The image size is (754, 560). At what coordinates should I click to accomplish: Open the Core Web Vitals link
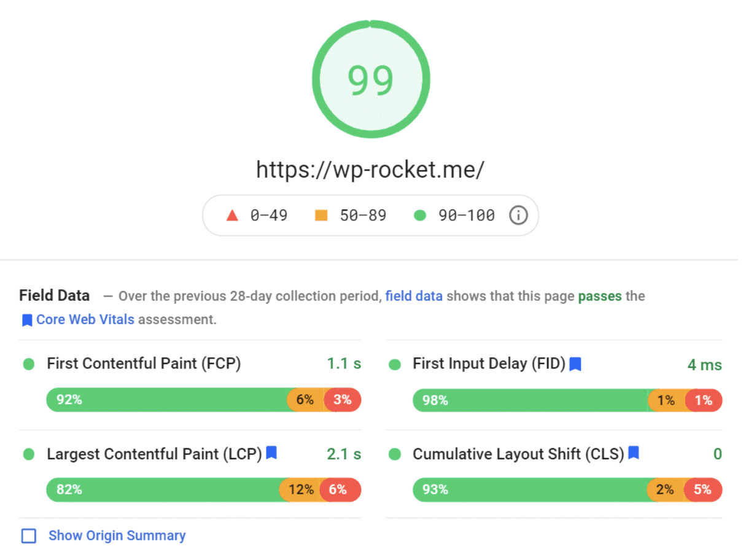pos(85,319)
